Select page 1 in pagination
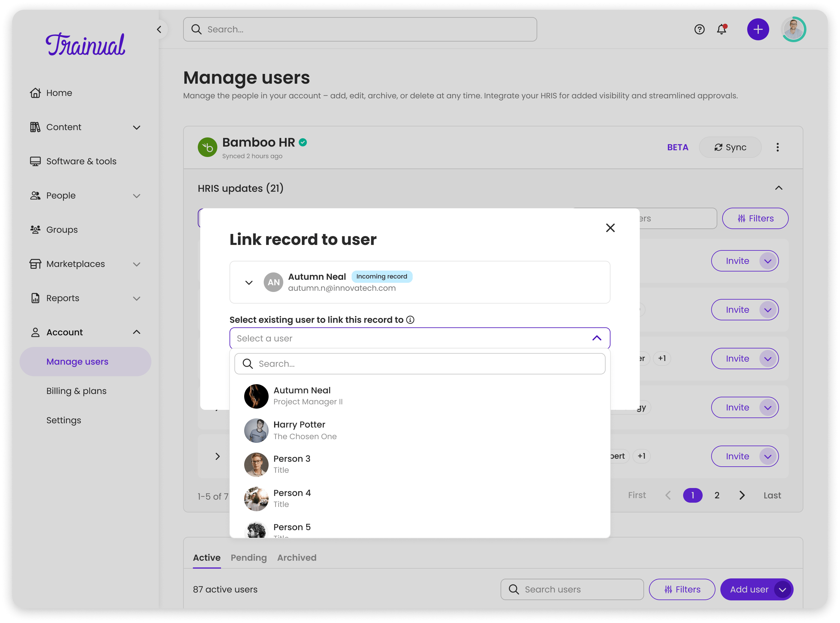This screenshot has width=840, height=623. tap(692, 496)
